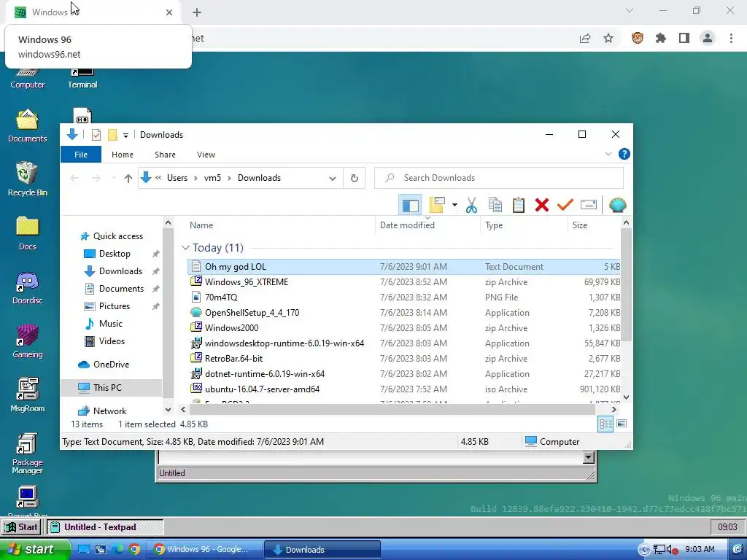Screen dimensions: 747x560
Task: Switch to details view toggle button
Action: (606, 424)
